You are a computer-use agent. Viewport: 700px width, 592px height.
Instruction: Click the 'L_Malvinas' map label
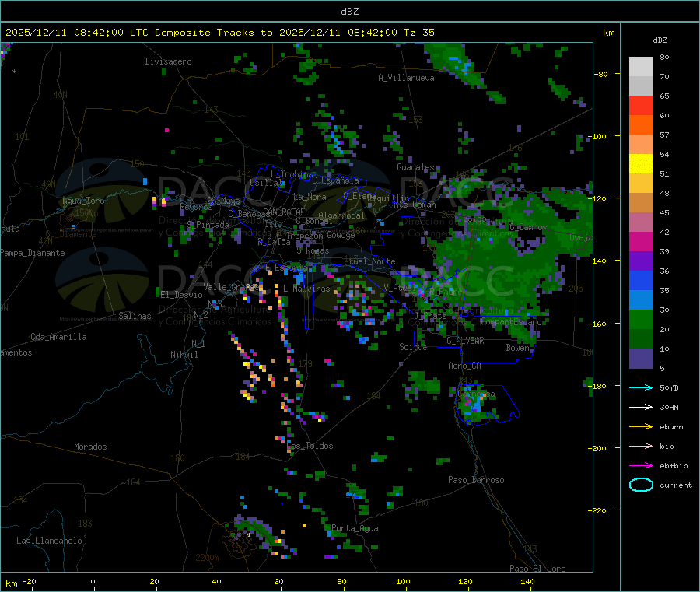pyautogui.click(x=306, y=289)
